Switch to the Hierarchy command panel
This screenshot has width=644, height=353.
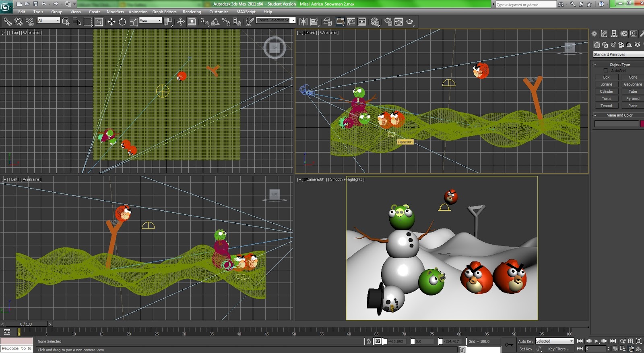point(614,34)
